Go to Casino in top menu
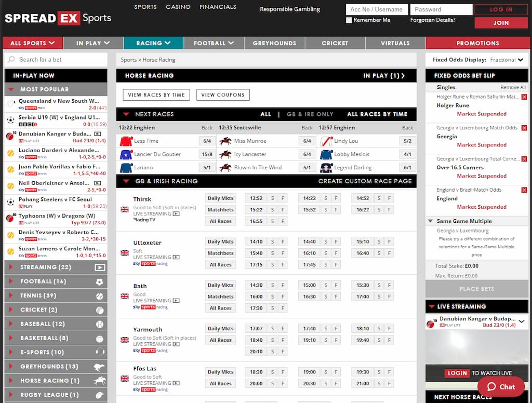 [178, 7]
